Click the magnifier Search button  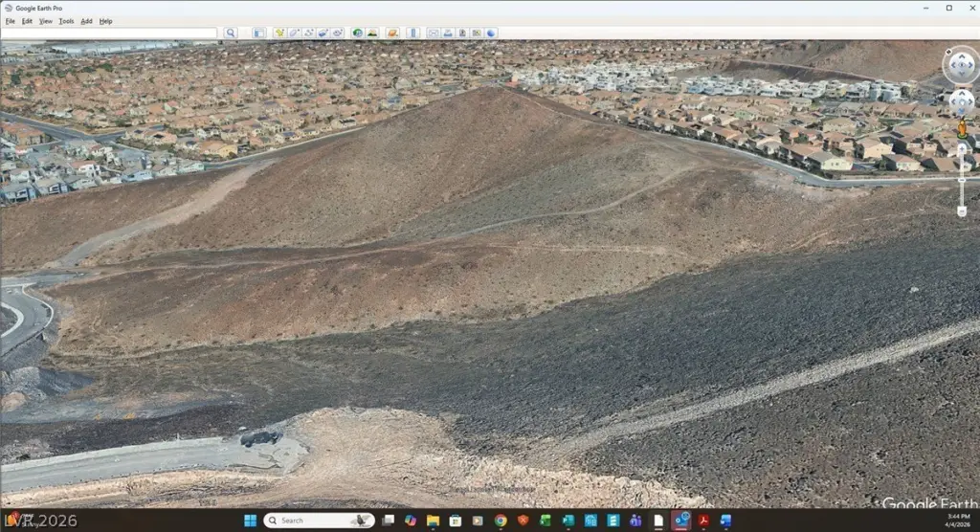[230, 33]
